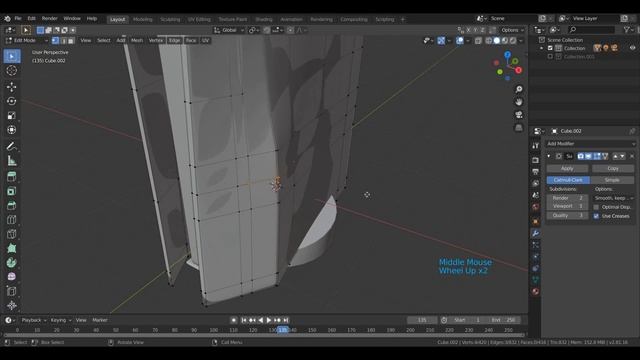This screenshot has height=360, width=640.
Task: Click the Apply modifier button
Action: click(567, 169)
